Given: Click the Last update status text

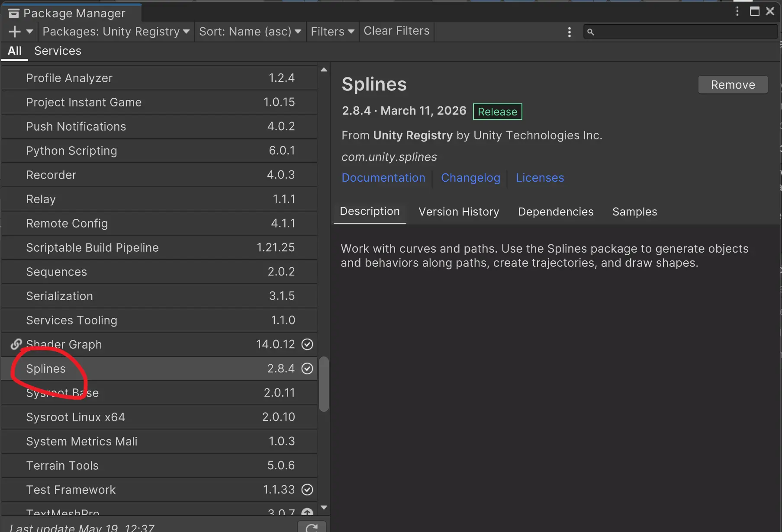Looking at the screenshot, I should click(82, 528).
